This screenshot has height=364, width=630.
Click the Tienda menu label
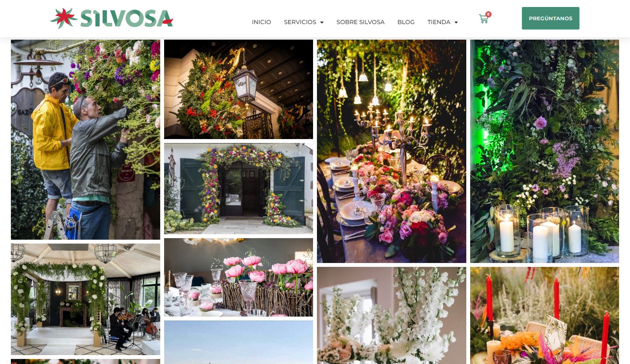pyautogui.click(x=439, y=22)
